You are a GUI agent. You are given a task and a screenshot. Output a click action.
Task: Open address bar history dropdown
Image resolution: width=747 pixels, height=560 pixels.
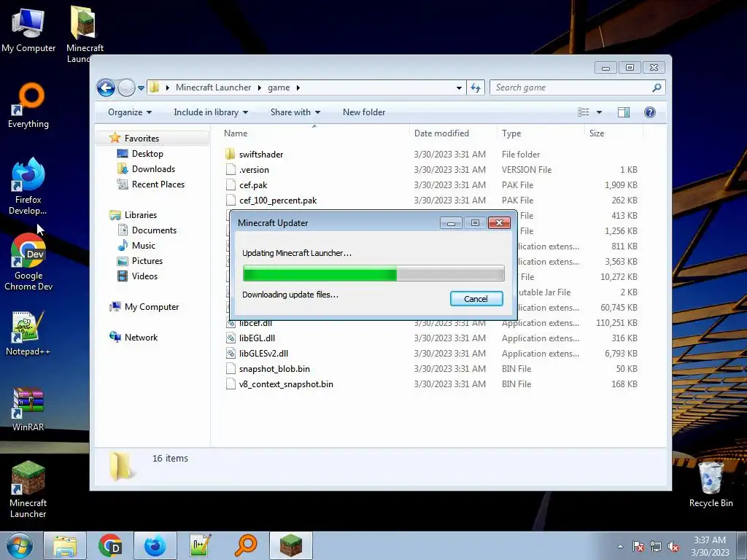[x=459, y=87]
